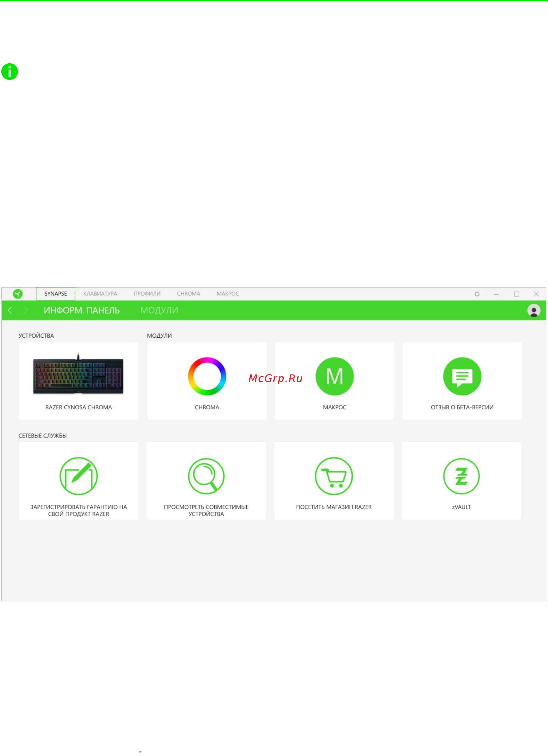Viewport: 548px width, 756px height.
Task: Open the Chroma color ring module
Action: click(207, 376)
